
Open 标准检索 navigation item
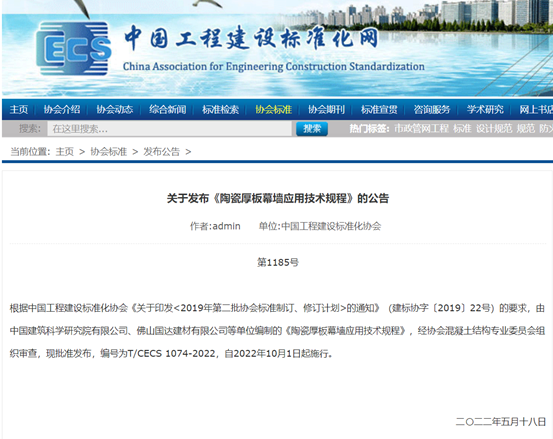click(220, 110)
